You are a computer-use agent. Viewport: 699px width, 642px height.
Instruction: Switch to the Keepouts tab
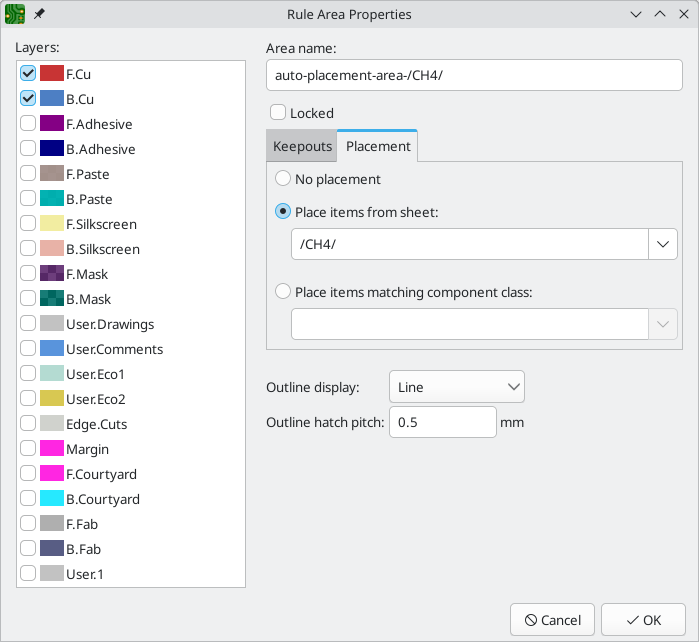302,146
